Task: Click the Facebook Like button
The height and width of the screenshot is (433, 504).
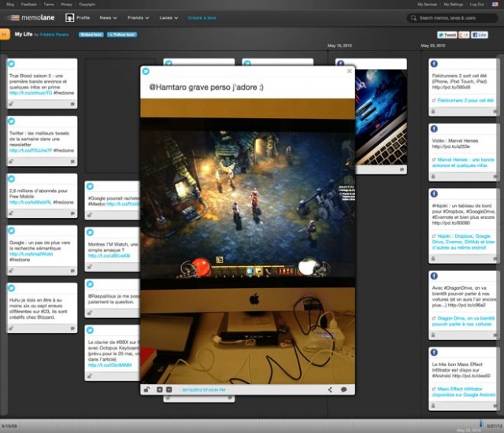Action: [480, 35]
